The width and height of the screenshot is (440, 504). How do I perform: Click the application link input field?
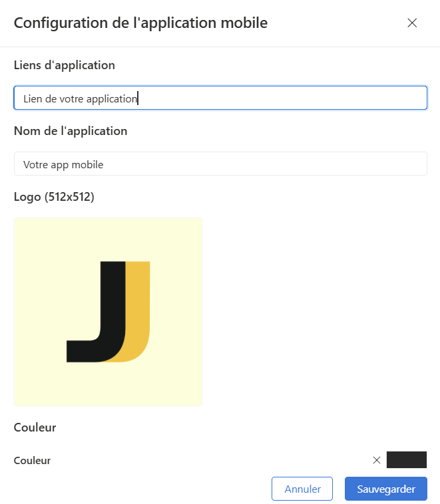(x=220, y=98)
